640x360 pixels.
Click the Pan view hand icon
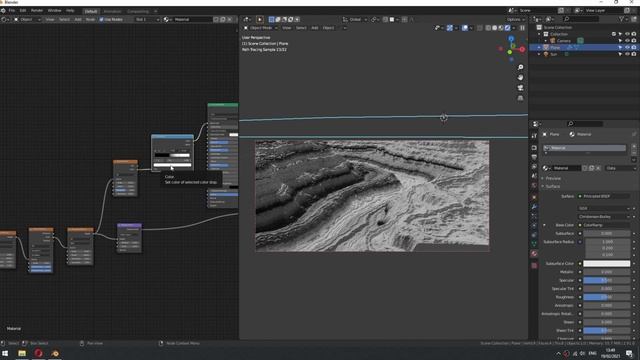click(x=520, y=78)
